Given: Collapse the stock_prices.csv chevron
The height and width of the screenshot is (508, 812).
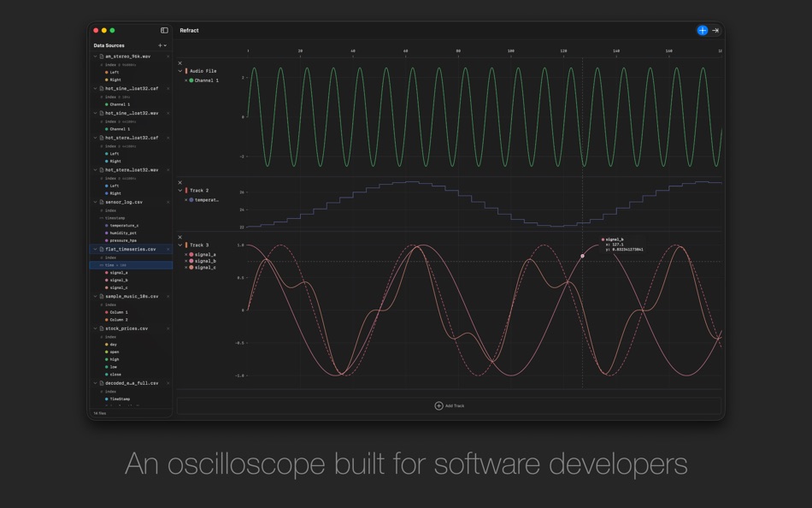Looking at the screenshot, I should pos(95,328).
